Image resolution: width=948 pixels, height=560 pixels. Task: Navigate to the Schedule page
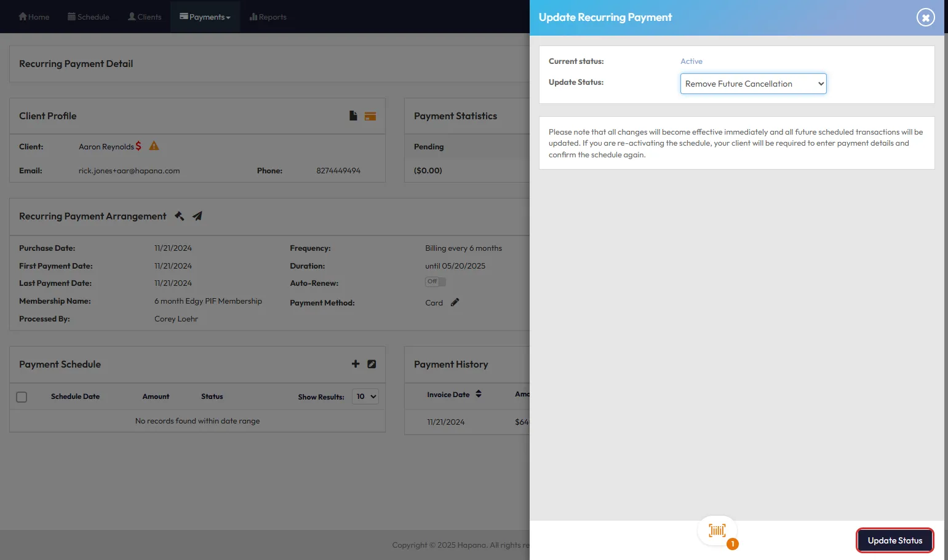point(89,17)
